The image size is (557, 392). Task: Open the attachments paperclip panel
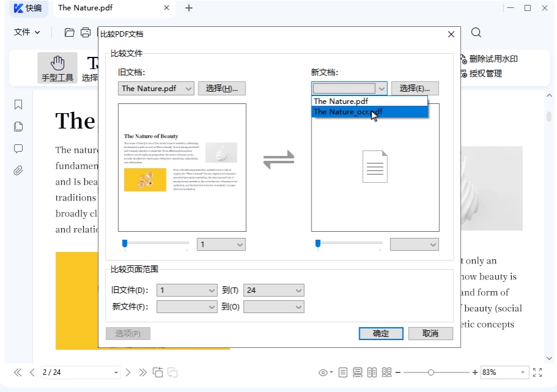coord(18,171)
